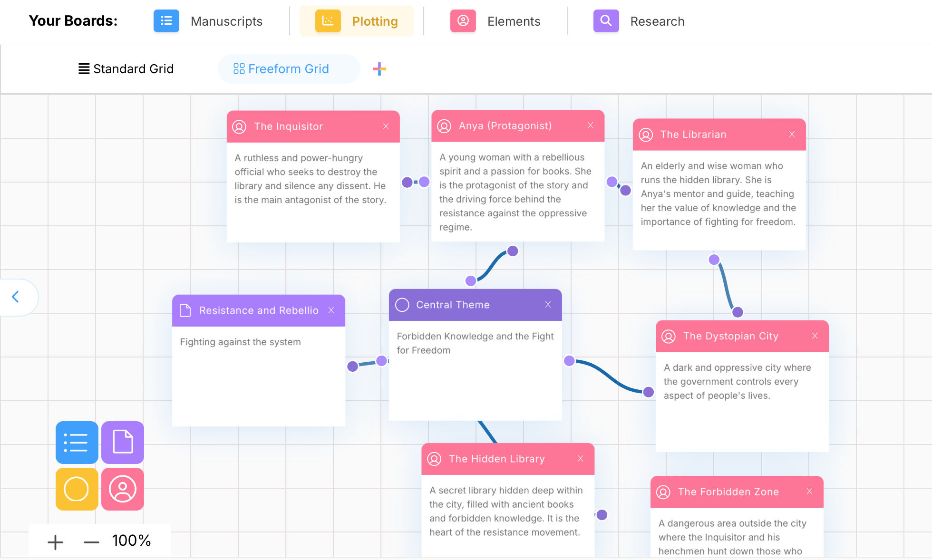Click the Research board magnifier icon
Screen dimensions: 932x560
coord(606,21)
